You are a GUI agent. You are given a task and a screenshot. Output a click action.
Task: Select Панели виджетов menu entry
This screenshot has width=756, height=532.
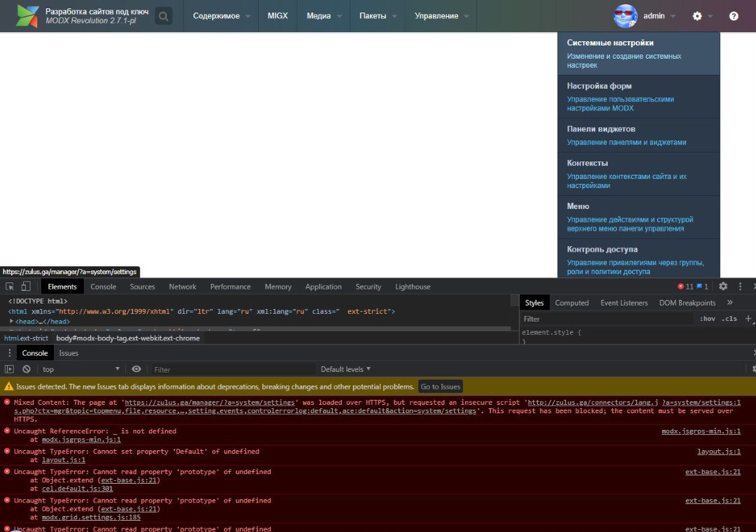(x=639, y=136)
